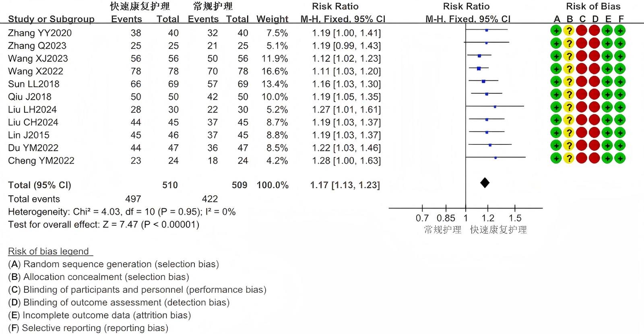This screenshot has width=644, height=334.
Task: Click the column F green plus for Qiu J2018
Action: point(620,95)
